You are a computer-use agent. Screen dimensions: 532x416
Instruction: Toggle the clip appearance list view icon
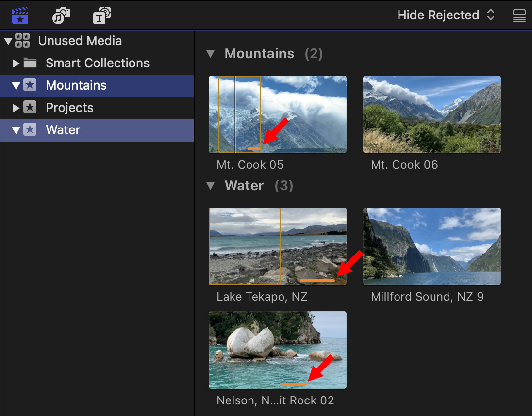(x=519, y=16)
